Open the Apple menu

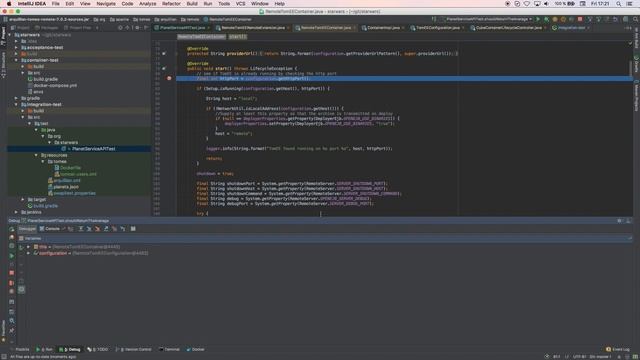point(9,4)
